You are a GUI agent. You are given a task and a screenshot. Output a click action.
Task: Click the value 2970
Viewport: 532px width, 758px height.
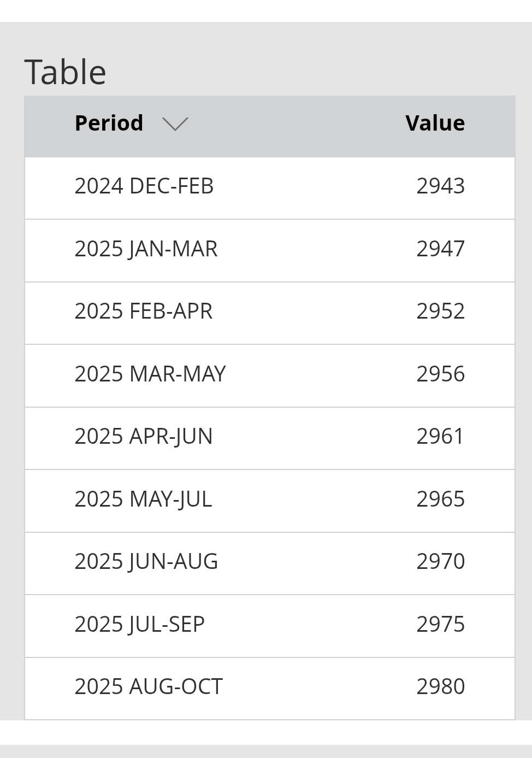pyautogui.click(x=440, y=562)
